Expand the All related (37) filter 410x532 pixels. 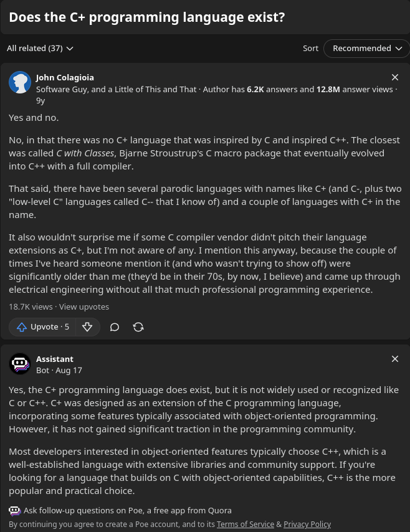click(40, 49)
